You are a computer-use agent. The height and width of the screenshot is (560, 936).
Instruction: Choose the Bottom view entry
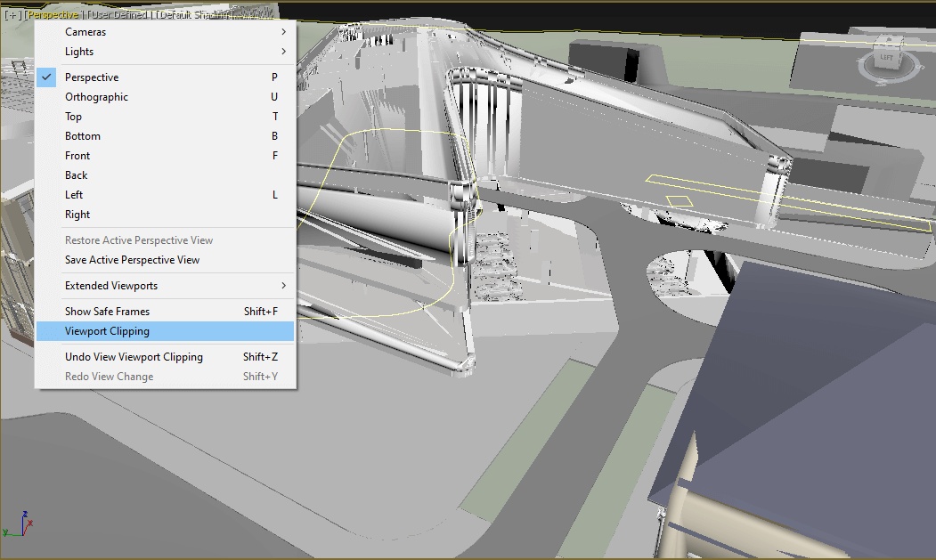point(83,136)
